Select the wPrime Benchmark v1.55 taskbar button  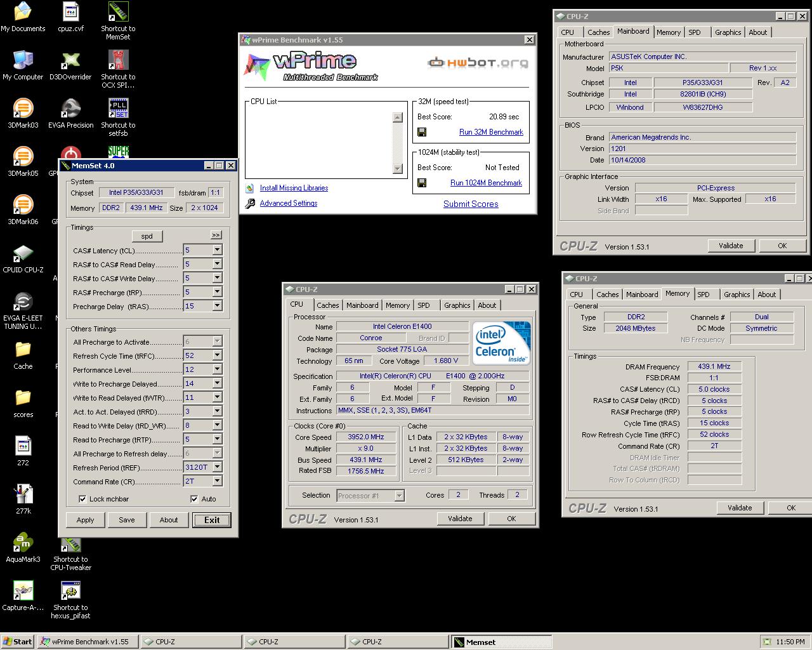(x=88, y=642)
